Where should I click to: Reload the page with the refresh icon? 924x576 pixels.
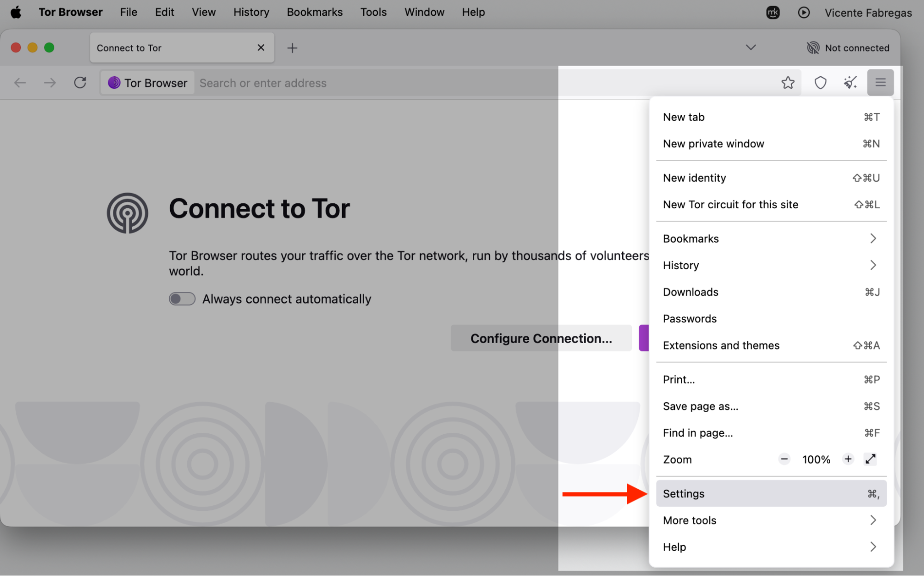point(80,83)
